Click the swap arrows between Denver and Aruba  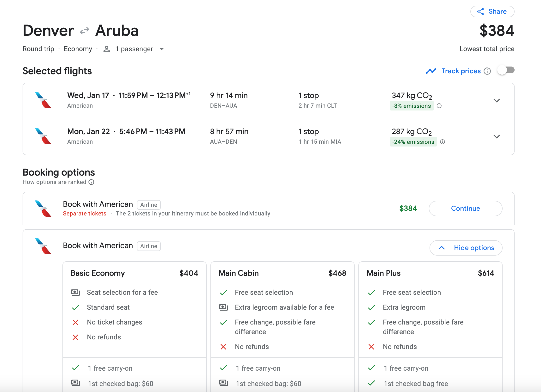84,31
